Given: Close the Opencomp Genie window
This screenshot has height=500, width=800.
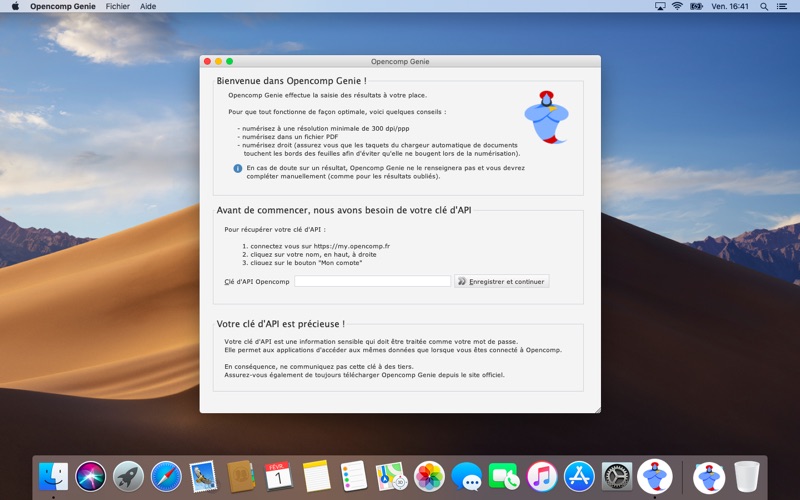Looking at the screenshot, I should [x=207, y=61].
